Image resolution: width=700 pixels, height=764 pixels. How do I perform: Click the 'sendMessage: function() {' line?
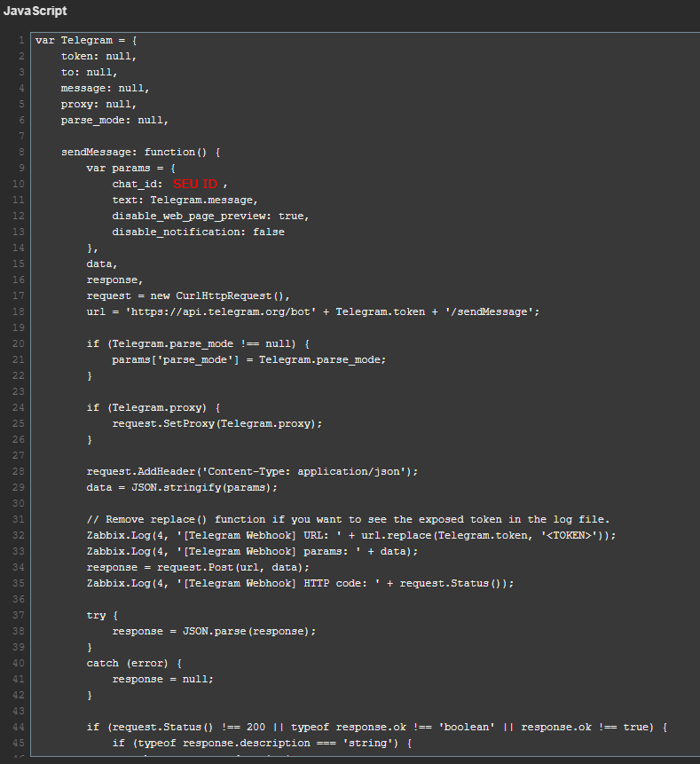(x=140, y=152)
